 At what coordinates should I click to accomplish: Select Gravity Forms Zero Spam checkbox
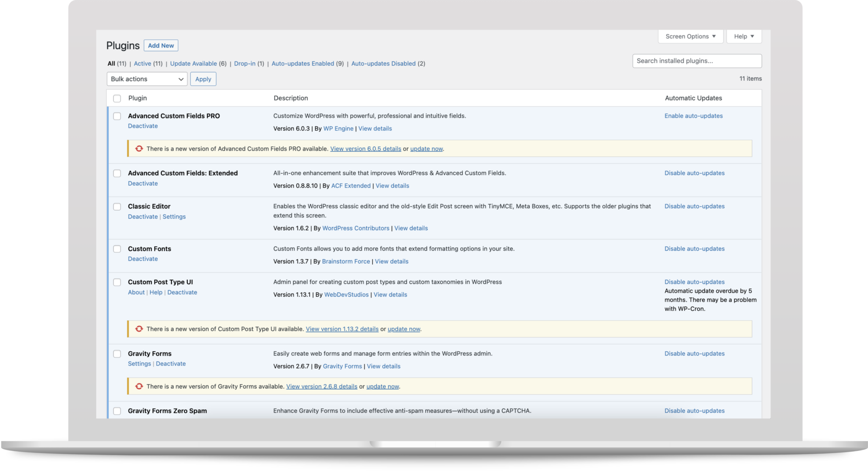(117, 411)
